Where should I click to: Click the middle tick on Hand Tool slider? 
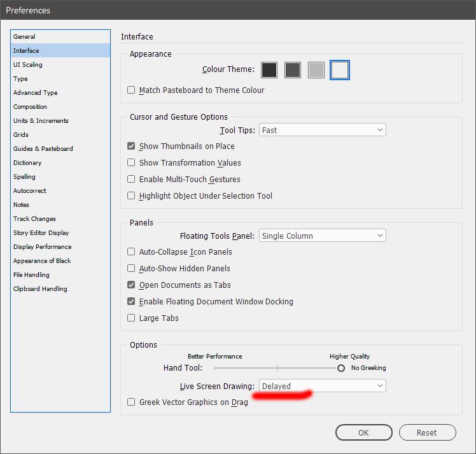pos(277,368)
